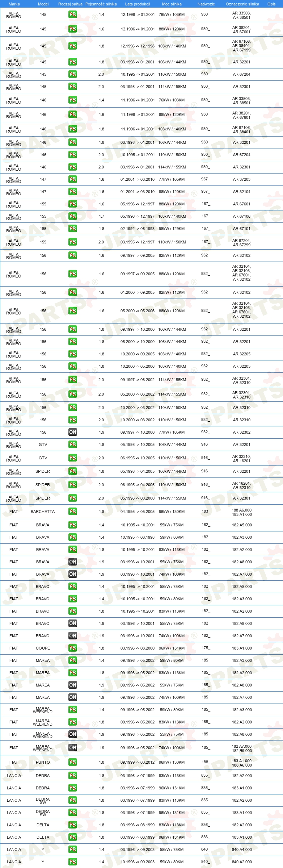Viewport: 283px width, 868px height.
Task: Click the petrol icon in Alfa Romeo 155 1.7 row
Action: 72,216
